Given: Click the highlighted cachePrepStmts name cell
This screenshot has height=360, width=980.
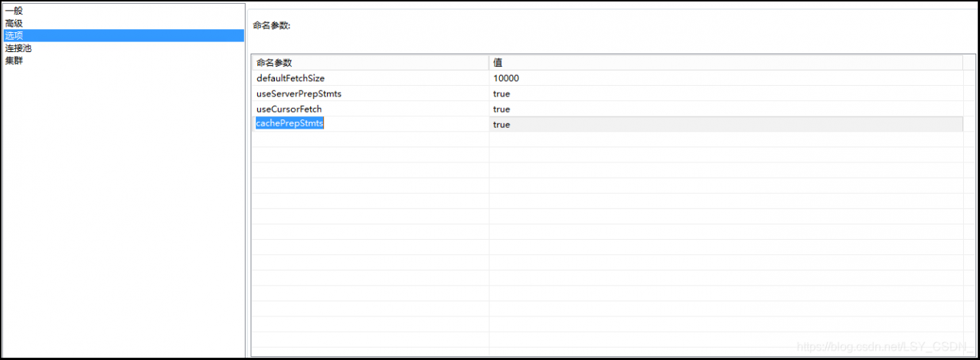Looking at the screenshot, I should pyautogui.click(x=289, y=123).
